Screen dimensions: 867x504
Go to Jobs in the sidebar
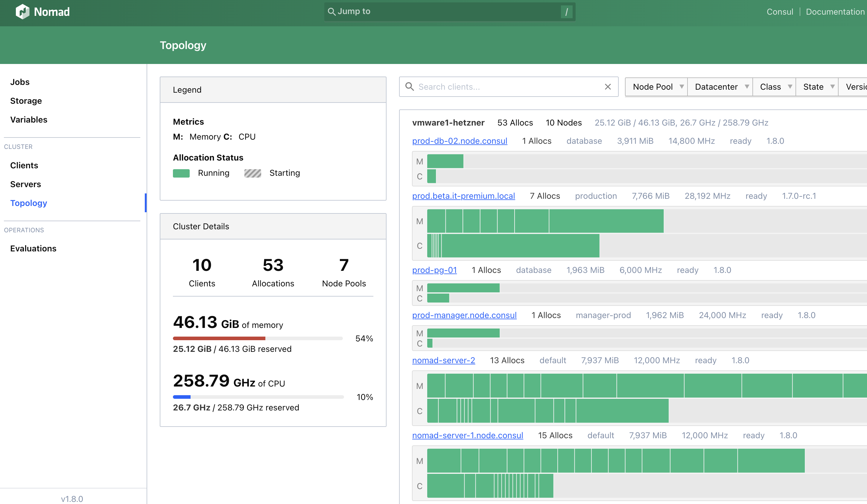[20, 82]
